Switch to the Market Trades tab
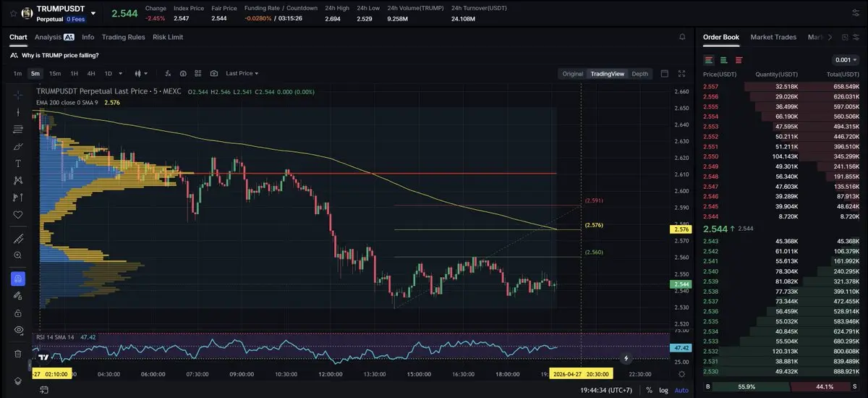Screen dimensions: 868x398 coord(773,37)
